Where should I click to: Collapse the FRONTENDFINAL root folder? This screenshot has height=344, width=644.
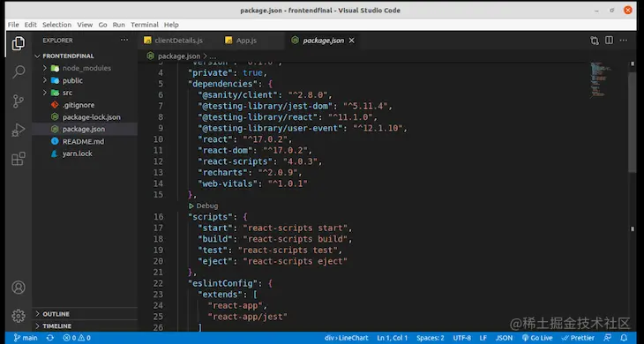(x=37, y=56)
